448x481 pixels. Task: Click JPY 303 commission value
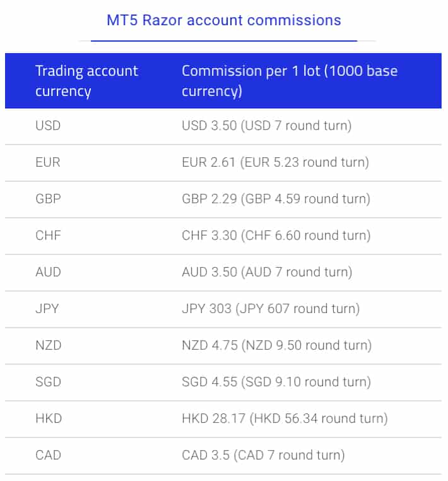point(271,309)
